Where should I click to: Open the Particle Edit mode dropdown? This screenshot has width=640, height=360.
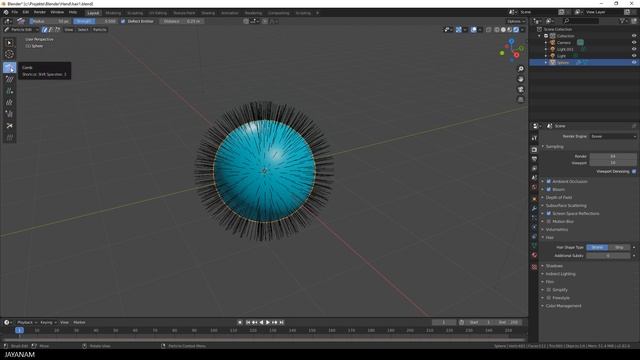click(x=21, y=29)
